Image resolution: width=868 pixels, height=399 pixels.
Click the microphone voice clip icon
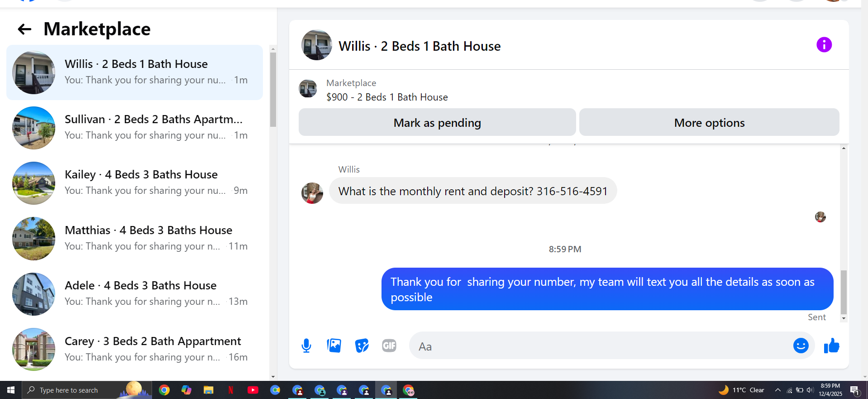(x=306, y=346)
